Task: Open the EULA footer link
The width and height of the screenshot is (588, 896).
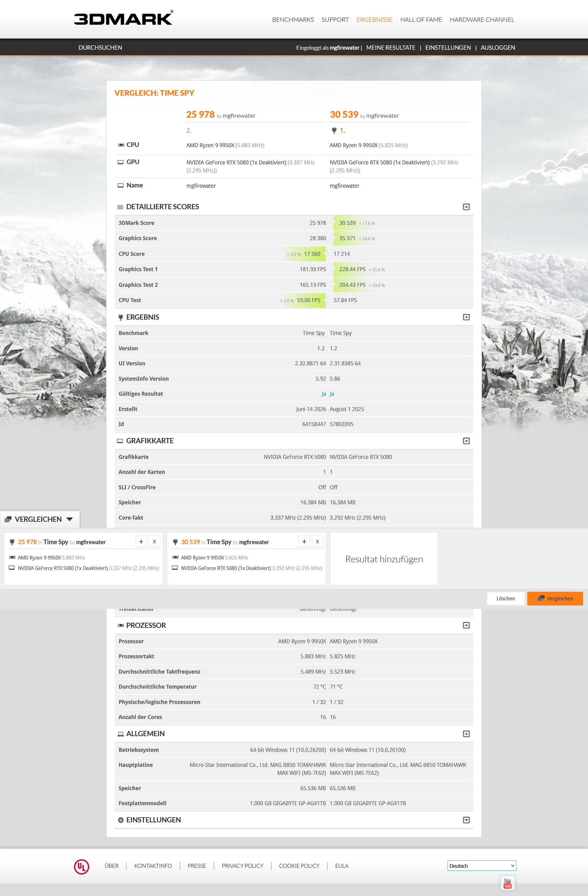Action: 341,866
